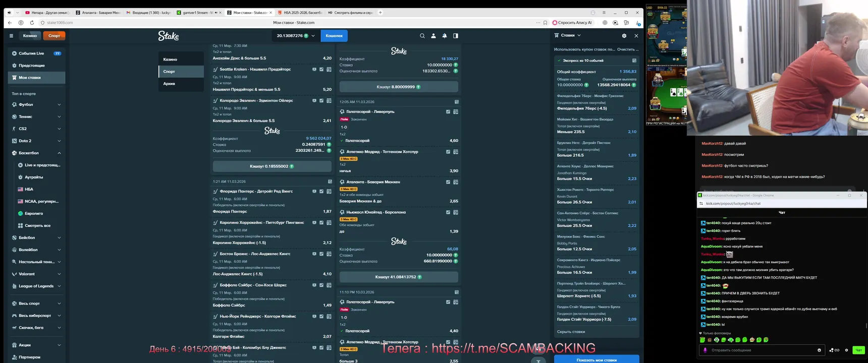The width and height of the screenshot is (868, 363).
Task: Select Спорт in my bets menu
Action: point(181,72)
